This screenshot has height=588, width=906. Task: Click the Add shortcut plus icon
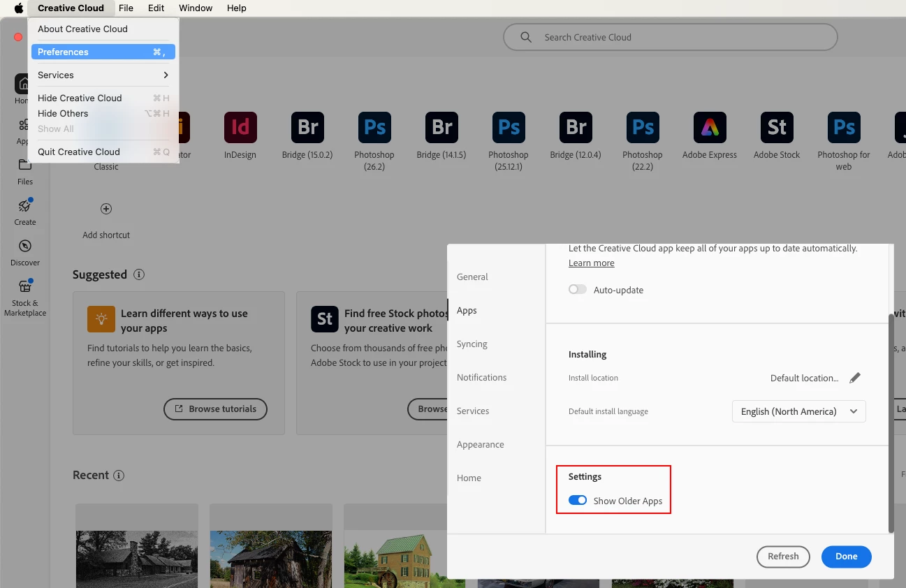point(106,209)
